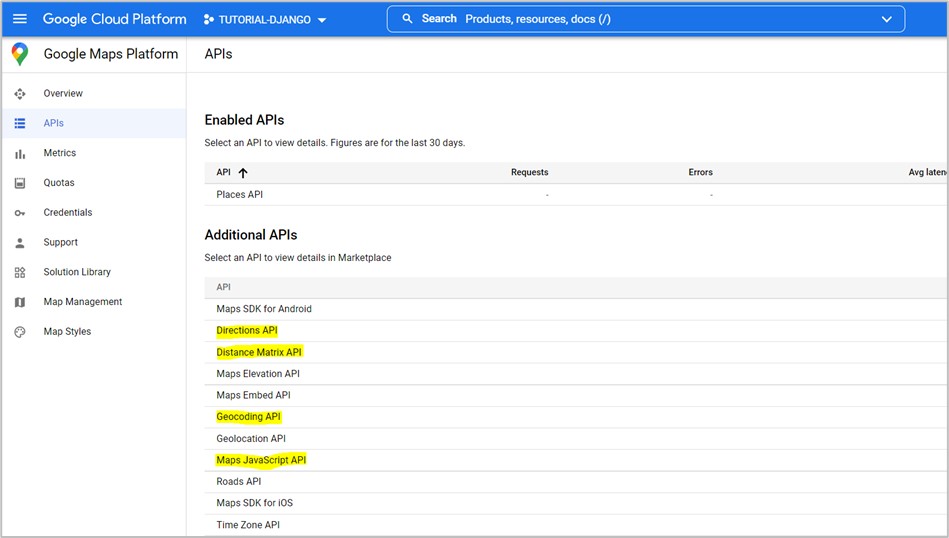Open the Geocoding API entry

[x=249, y=417]
